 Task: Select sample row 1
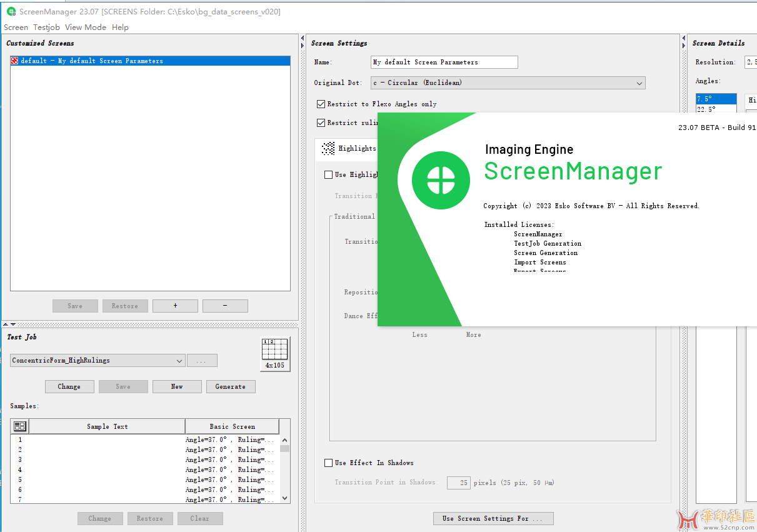tap(145, 439)
